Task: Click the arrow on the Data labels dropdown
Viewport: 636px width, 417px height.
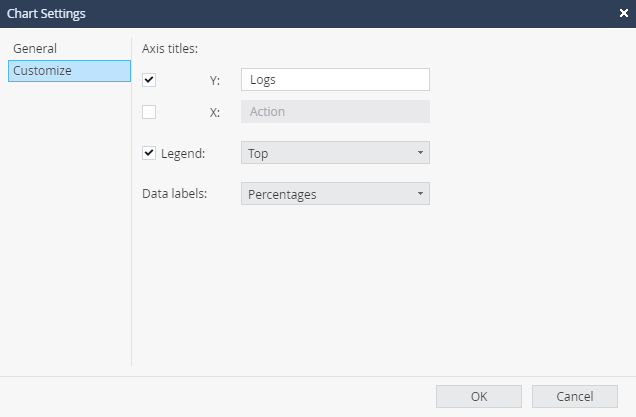Action: pyautogui.click(x=420, y=193)
